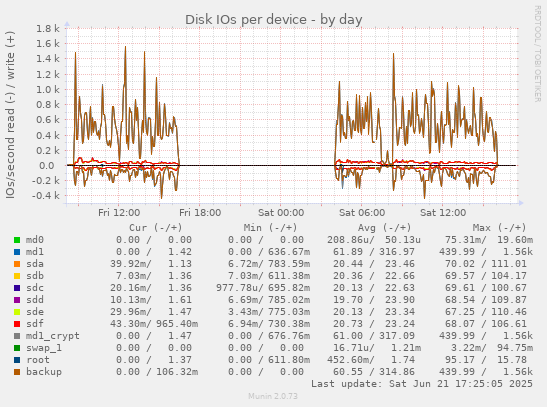Click the 'Fri 18:00' x-axis label

tap(200, 213)
